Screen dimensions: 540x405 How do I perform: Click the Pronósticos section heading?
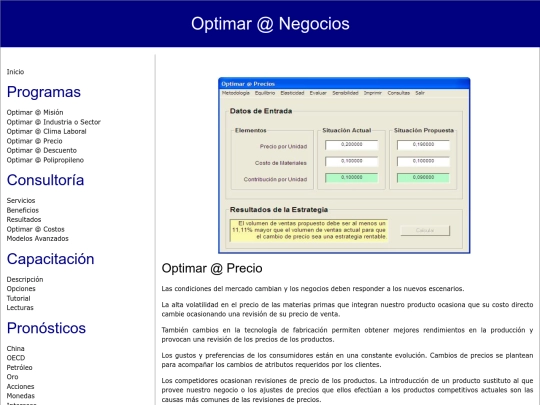tap(46, 328)
